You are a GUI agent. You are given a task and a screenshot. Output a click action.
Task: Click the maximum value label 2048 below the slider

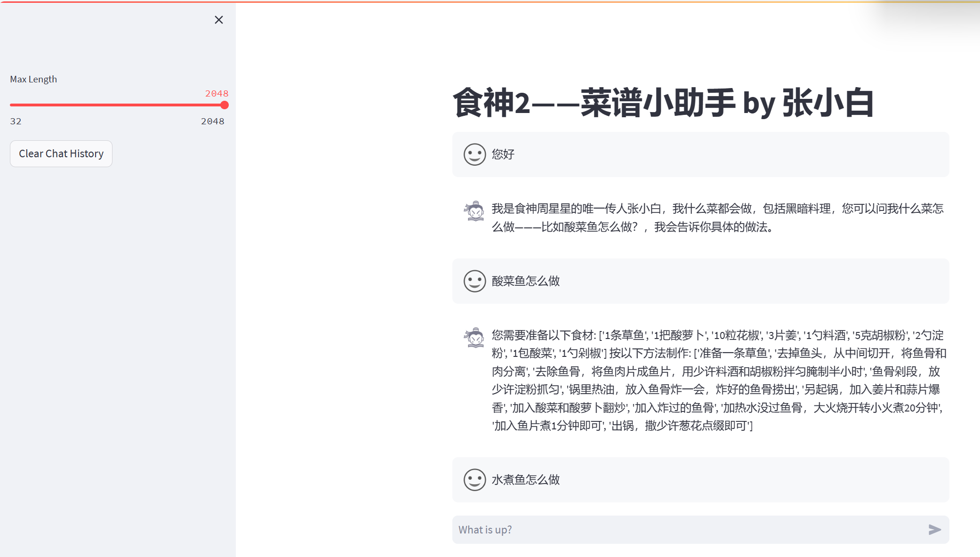[x=212, y=121]
